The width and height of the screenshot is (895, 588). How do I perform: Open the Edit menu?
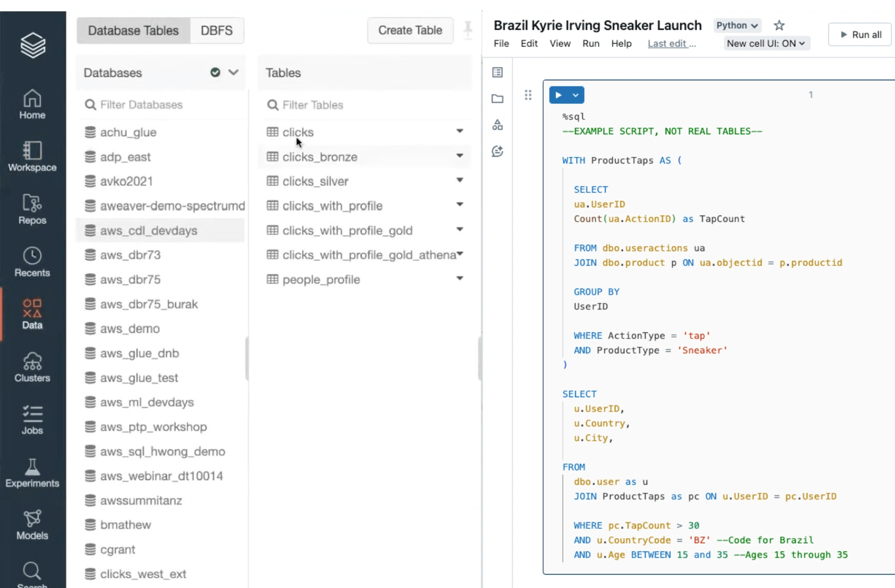click(529, 43)
